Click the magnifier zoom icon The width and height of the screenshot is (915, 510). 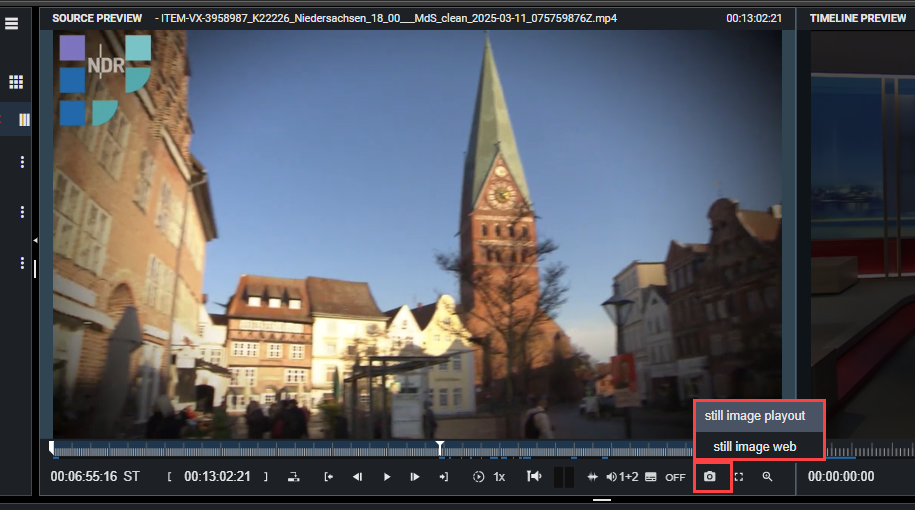tap(767, 477)
